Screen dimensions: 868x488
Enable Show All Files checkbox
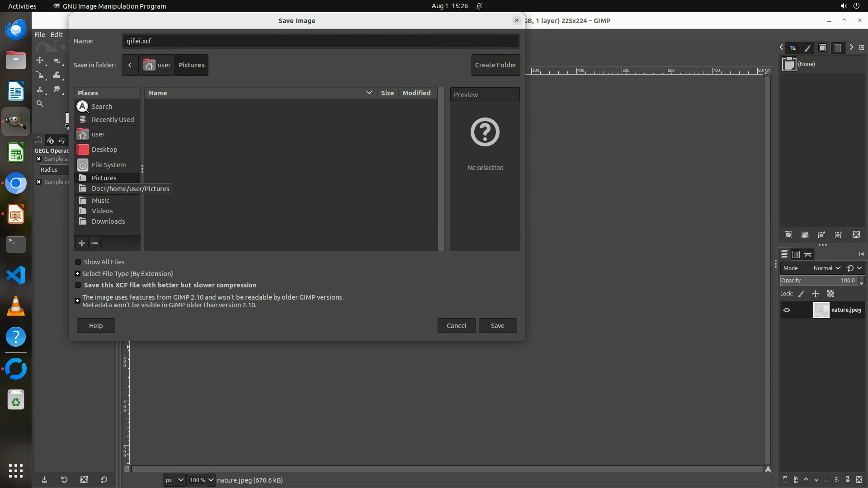(x=78, y=262)
